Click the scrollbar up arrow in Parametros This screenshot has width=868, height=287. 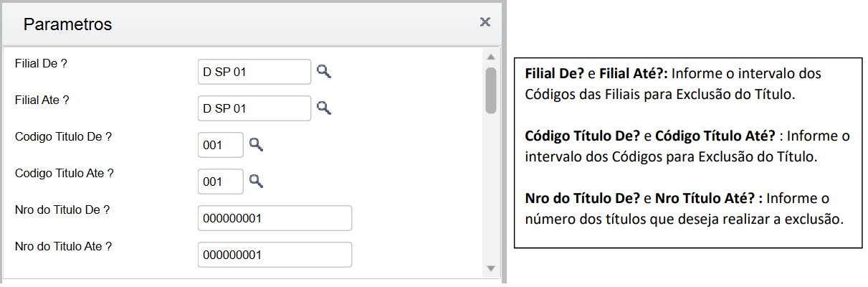click(x=491, y=57)
